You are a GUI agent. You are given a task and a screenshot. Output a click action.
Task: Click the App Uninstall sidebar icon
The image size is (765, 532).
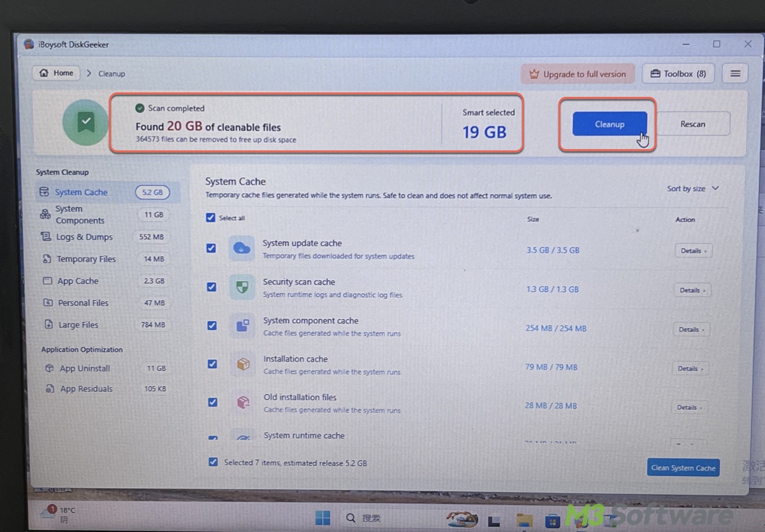coord(49,368)
